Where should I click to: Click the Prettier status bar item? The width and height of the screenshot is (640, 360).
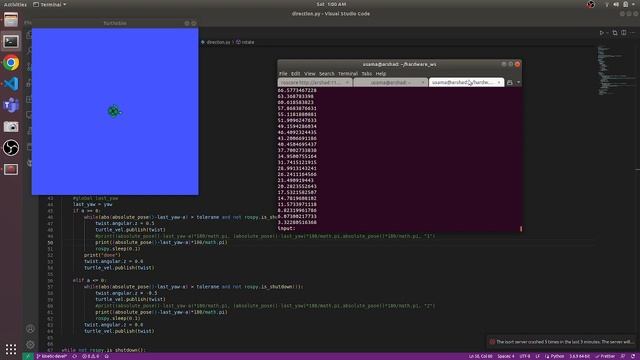(605, 356)
